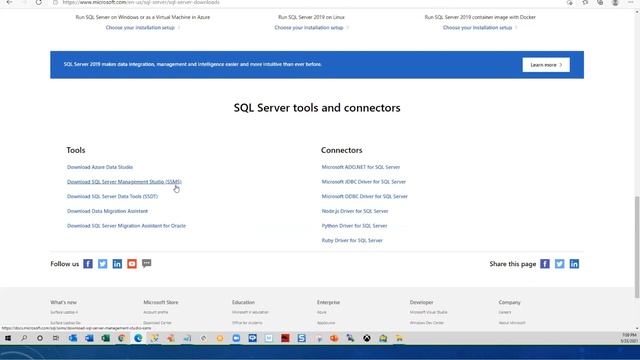Open Microsoft ODBC Driver for SQL Server
Screen dimensions: 640x360
(x=364, y=196)
